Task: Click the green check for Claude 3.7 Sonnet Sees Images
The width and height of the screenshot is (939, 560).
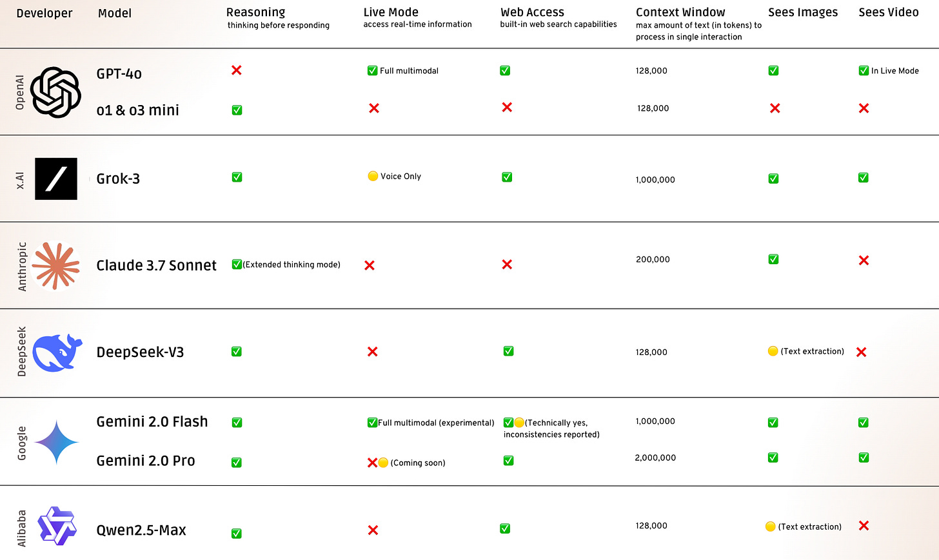Action: coord(773,259)
